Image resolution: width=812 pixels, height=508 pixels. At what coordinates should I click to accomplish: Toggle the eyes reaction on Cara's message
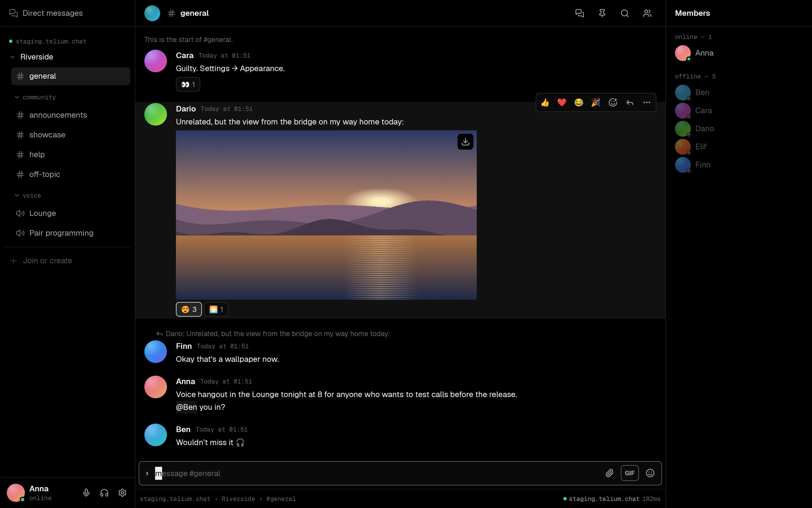click(x=188, y=84)
